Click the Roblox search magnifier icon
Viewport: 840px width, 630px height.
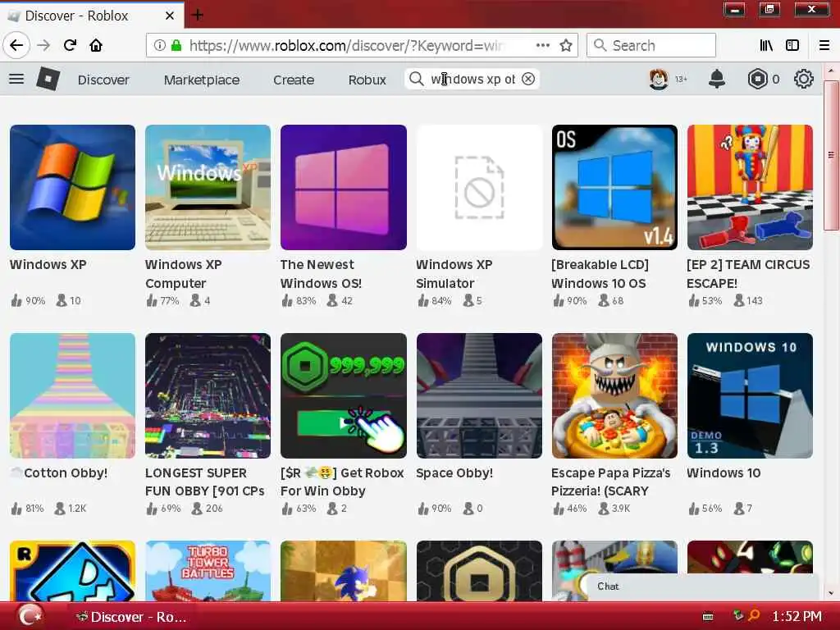(416, 80)
